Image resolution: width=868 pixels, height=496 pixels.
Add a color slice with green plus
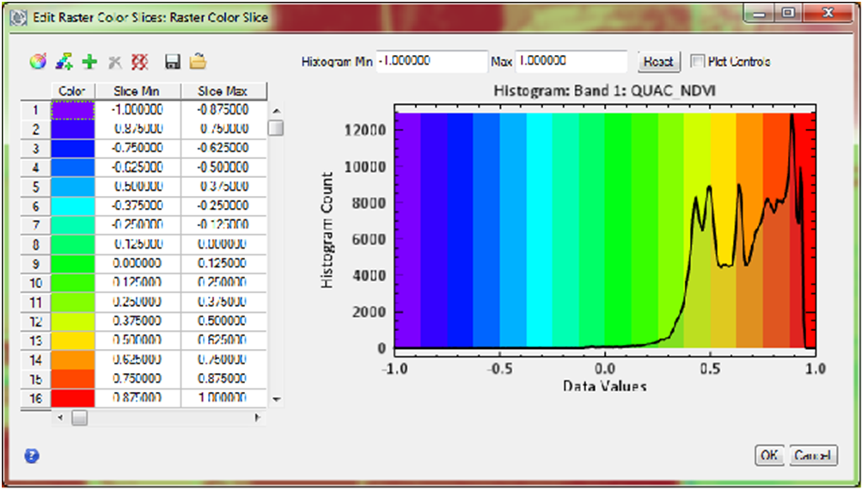[89, 62]
